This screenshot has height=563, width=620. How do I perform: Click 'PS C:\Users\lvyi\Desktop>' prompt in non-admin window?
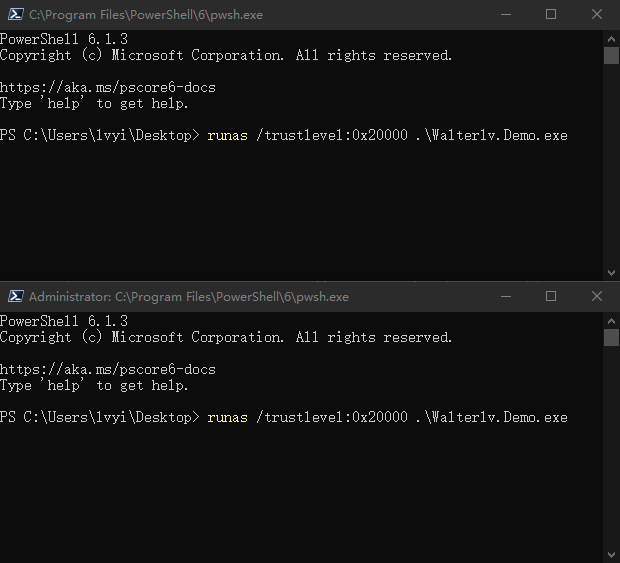[100, 135]
